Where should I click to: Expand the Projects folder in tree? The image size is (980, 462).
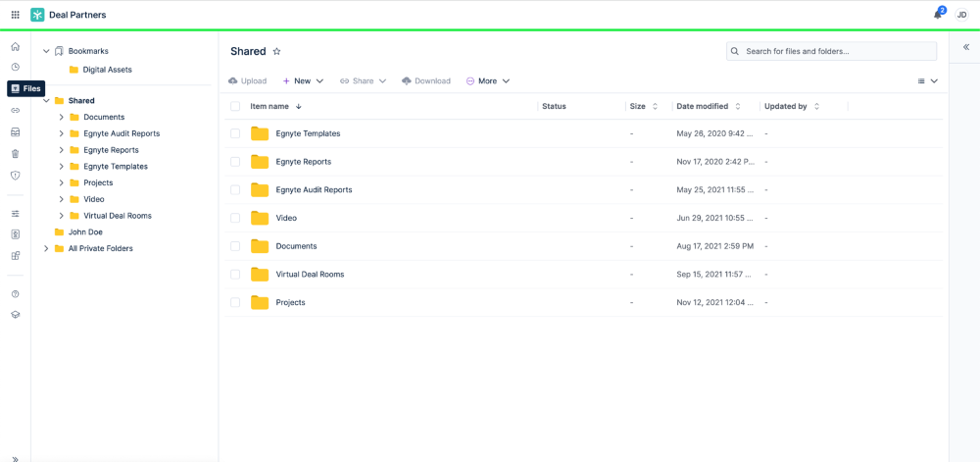coord(61,182)
